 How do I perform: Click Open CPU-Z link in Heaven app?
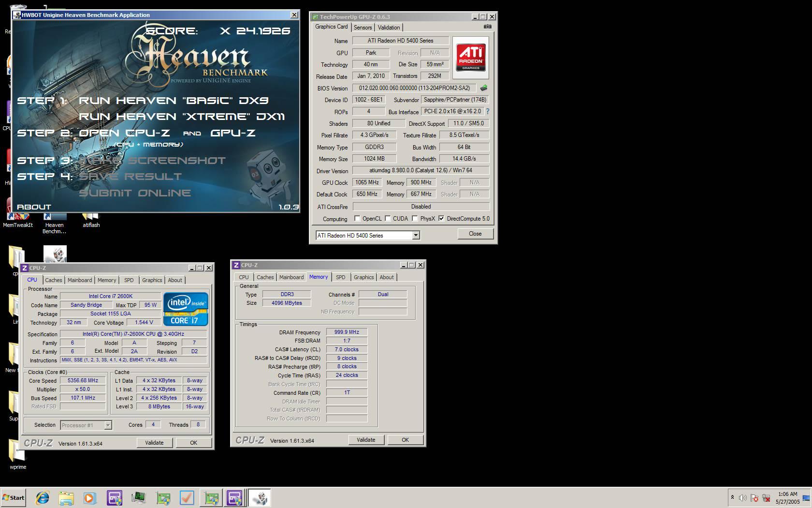point(126,133)
